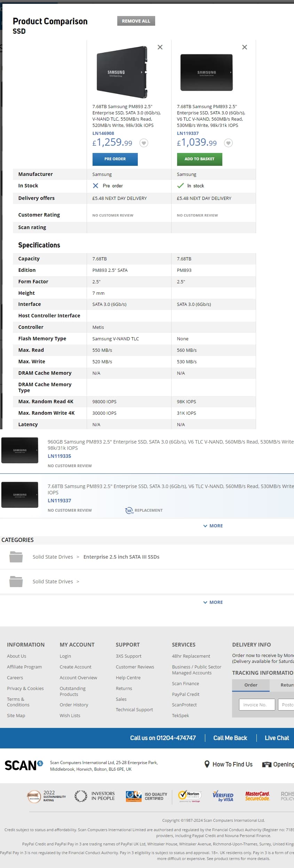The width and height of the screenshot is (294, 868).
Task: Click the ISO Quality Certified badge
Action: tap(146, 796)
